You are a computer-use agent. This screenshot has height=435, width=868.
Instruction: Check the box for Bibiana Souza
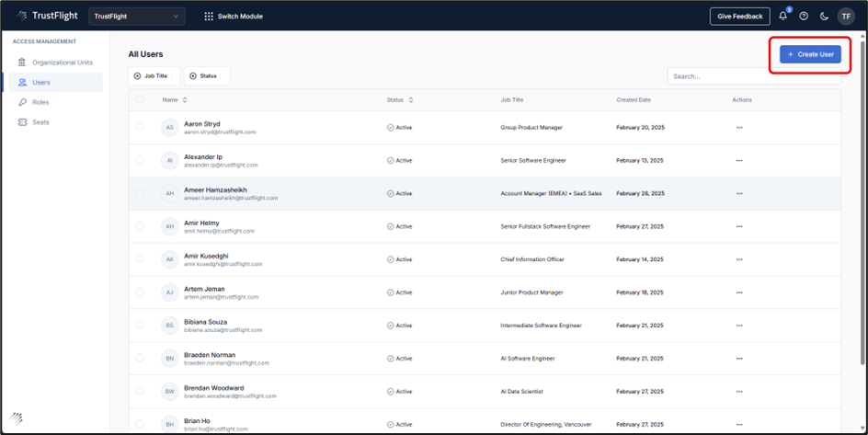tap(140, 325)
